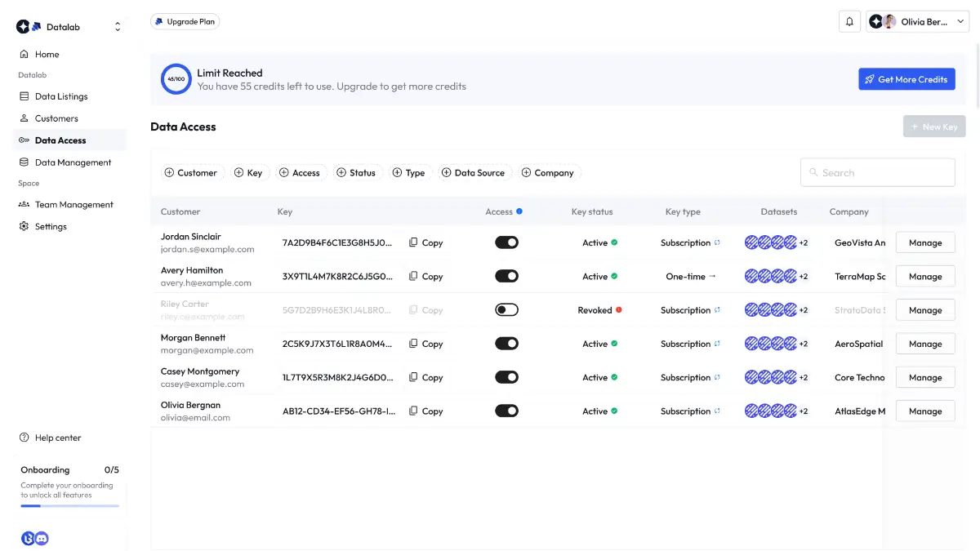The image size is (980, 551).
Task: Click the notification bell icon
Action: click(x=849, y=22)
